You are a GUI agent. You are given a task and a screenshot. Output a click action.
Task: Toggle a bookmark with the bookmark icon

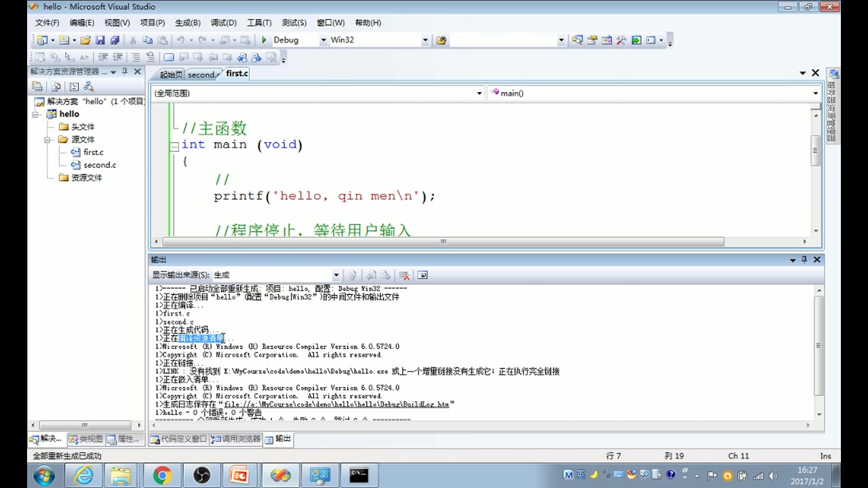(170, 58)
